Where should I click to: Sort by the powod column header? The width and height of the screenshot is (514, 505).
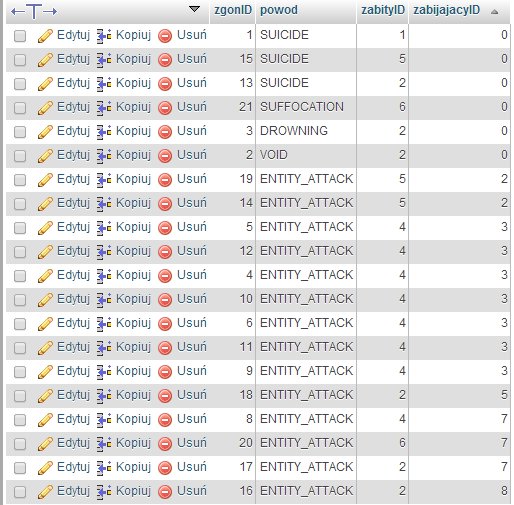click(x=279, y=10)
